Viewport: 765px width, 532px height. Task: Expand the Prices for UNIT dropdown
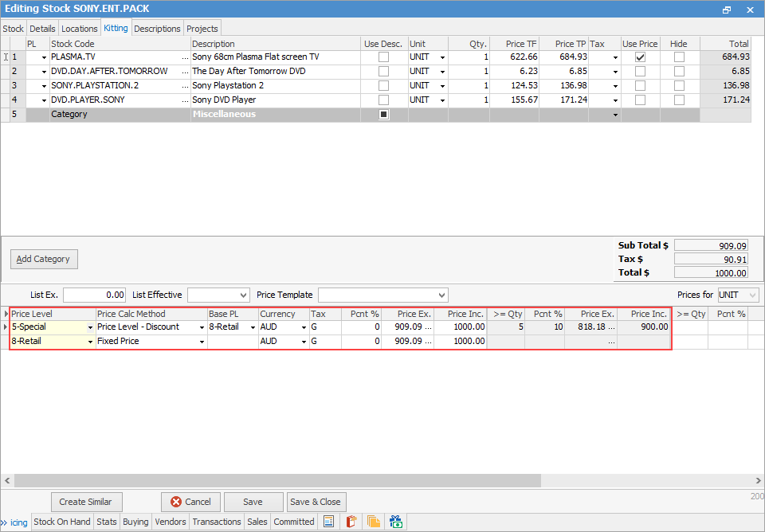pyautogui.click(x=752, y=295)
